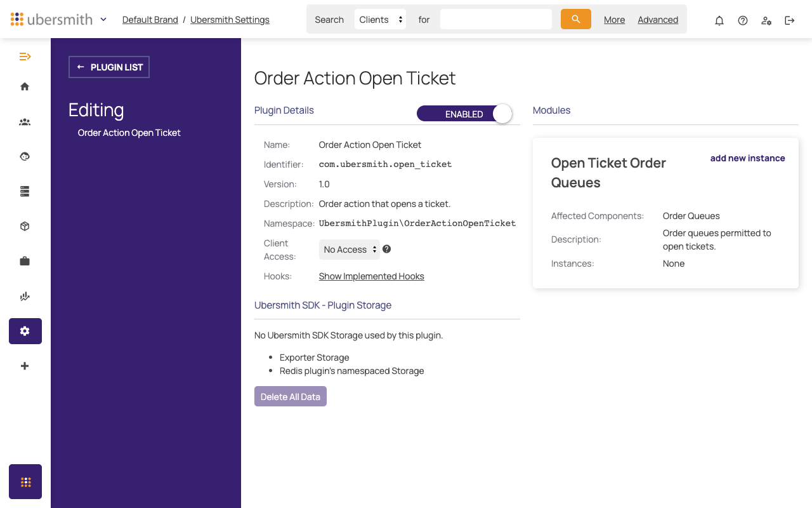Screen dimensions: 812x508
Task: Click the Version 1.0 value
Action: click(x=324, y=184)
